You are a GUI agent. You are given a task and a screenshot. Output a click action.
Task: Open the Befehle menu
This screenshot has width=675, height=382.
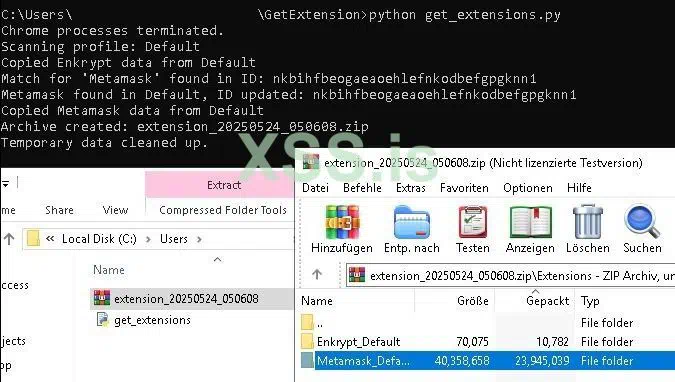coord(362,188)
